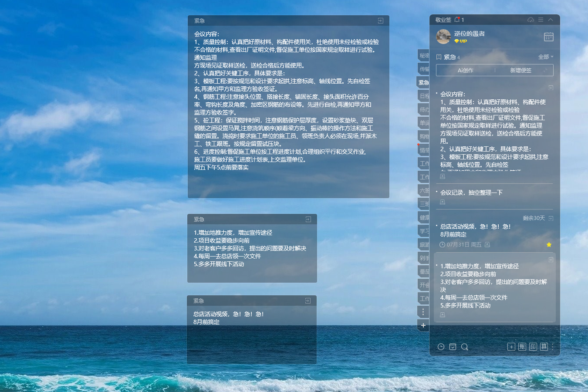588x392 pixels.
Task: Click the Ai创作 button
Action: [466, 70]
